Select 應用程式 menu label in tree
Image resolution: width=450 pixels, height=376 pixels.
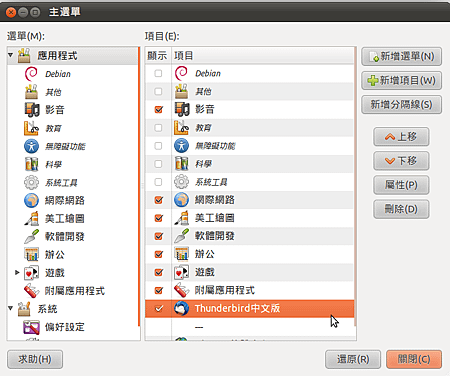point(57,56)
